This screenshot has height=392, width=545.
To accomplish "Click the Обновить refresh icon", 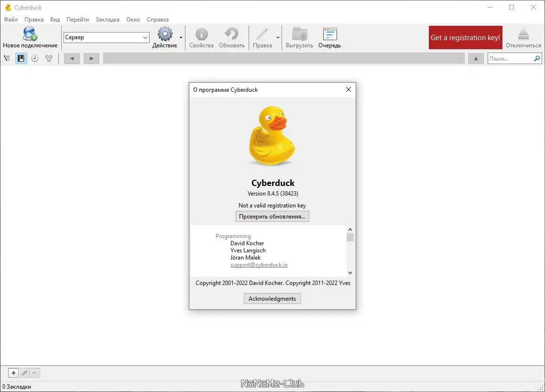I will coord(231,34).
